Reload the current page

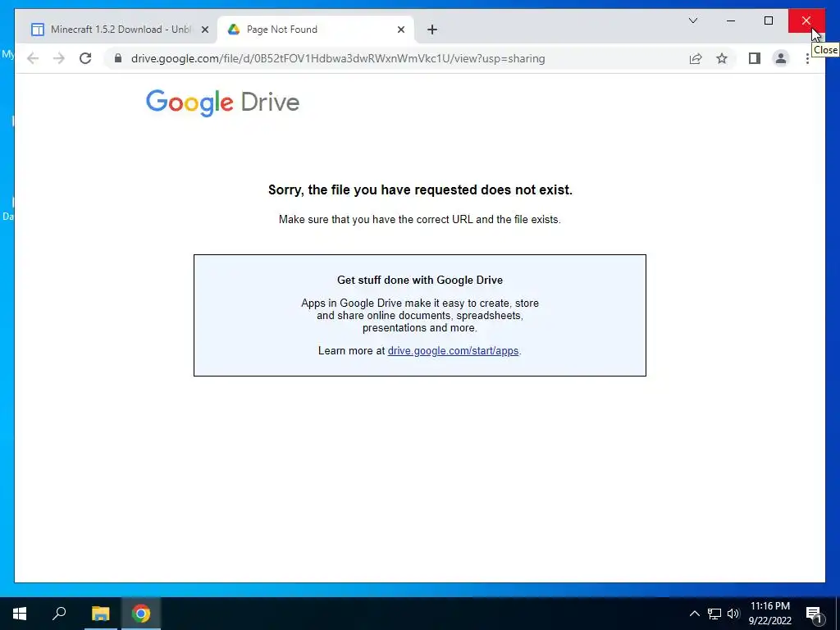pos(85,58)
